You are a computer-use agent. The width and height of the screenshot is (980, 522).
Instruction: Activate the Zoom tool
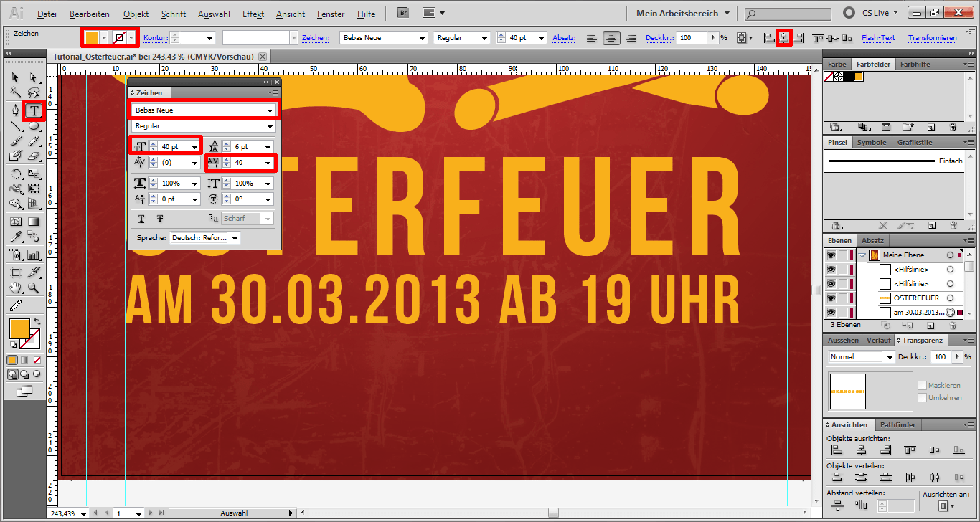pos(32,287)
